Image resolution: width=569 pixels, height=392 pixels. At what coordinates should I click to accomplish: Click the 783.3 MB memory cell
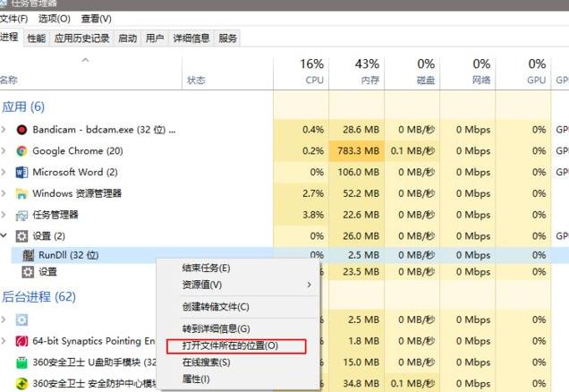pos(358,151)
